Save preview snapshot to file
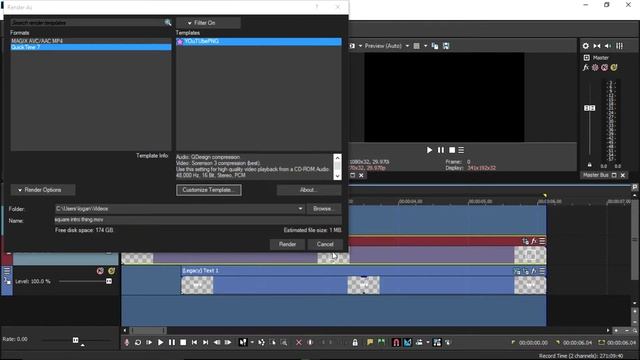640x360 pixels. click(x=446, y=46)
